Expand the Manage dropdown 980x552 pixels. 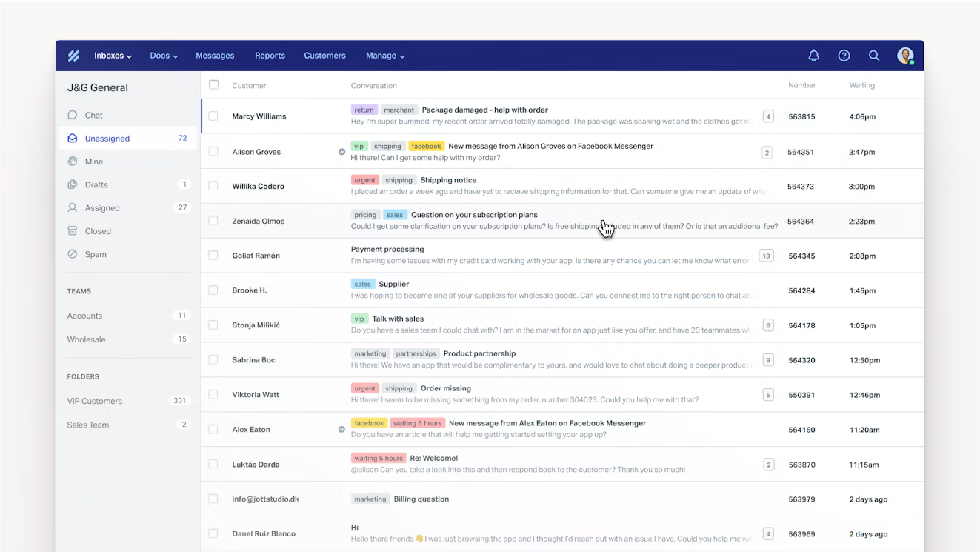point(385,55)
